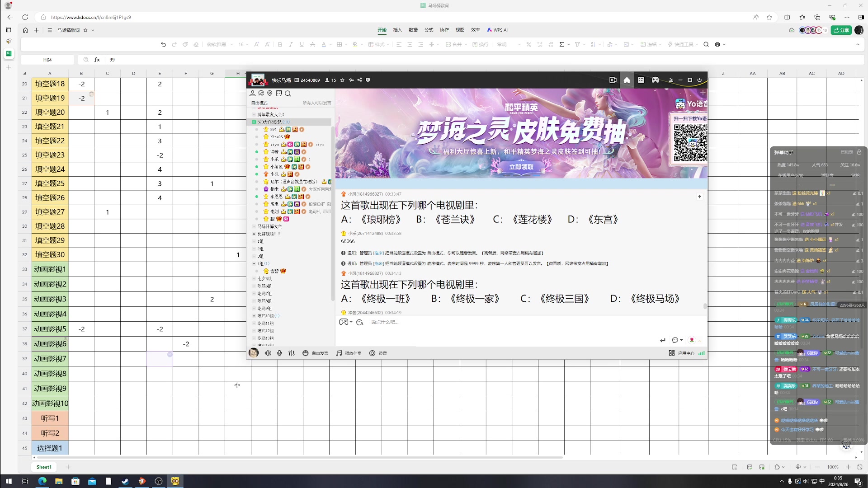Image resolution: width=868 pixels, height=488 pixels.
Task: Click the 立即领取 banner button
Action: pos(521,167)
